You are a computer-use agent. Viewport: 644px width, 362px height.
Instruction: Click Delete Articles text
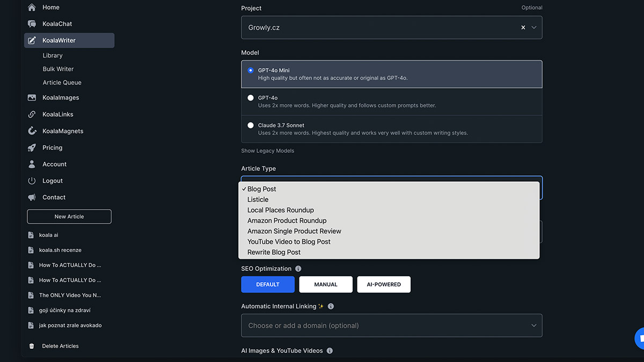[61, 346]
